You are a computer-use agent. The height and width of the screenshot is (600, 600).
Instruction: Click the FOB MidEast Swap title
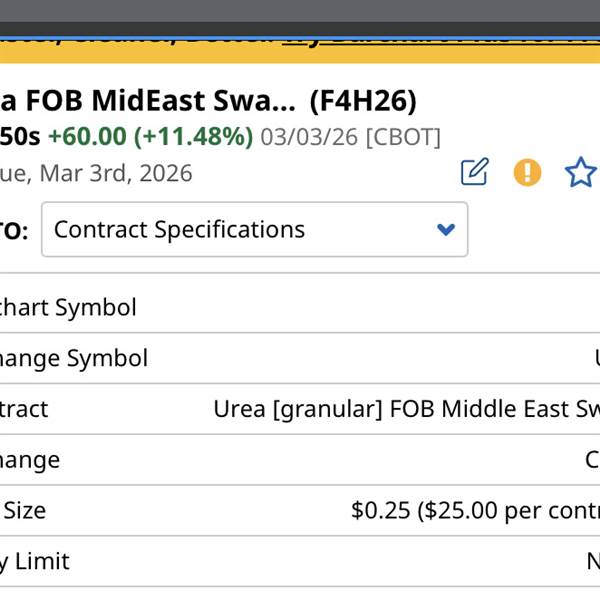148,101
